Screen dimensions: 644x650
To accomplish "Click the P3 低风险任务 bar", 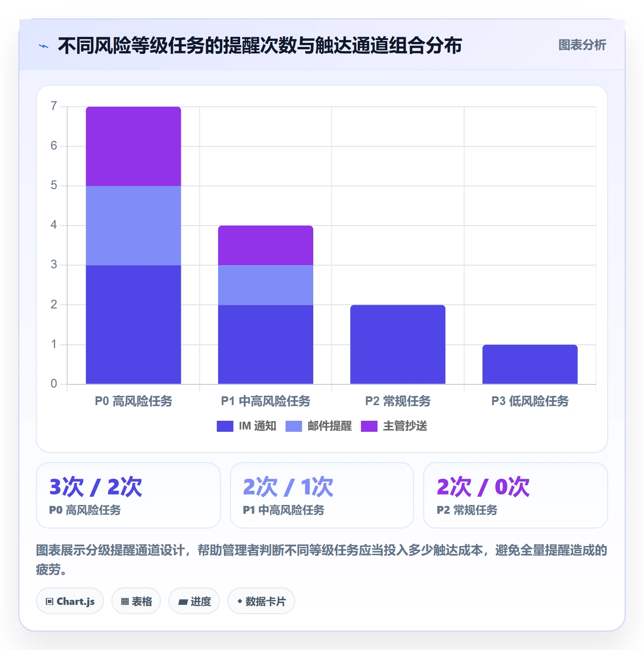I will [x=530, y=364].
